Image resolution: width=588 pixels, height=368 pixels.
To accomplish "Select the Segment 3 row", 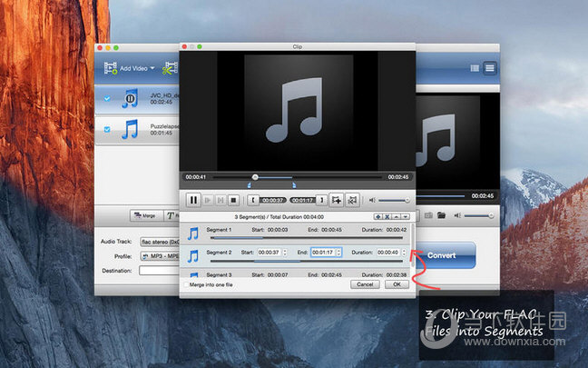I will (x=295, y=273).
